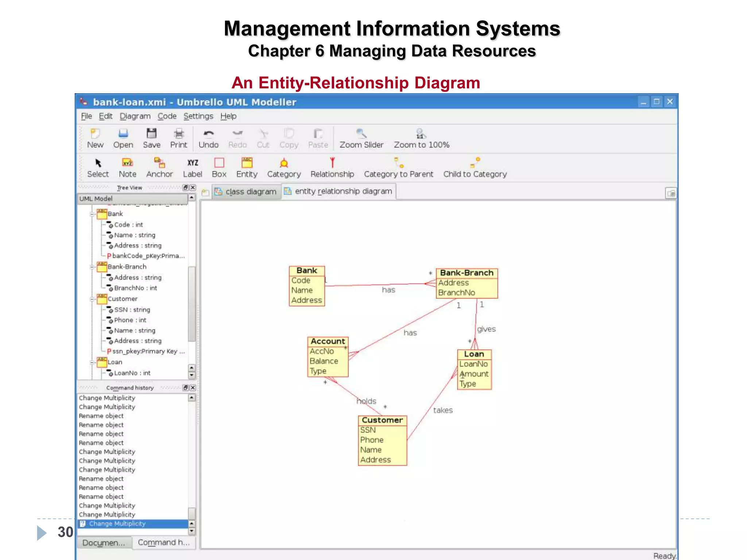Click the Zoom Slider toolbar icon

click(361, 134)
